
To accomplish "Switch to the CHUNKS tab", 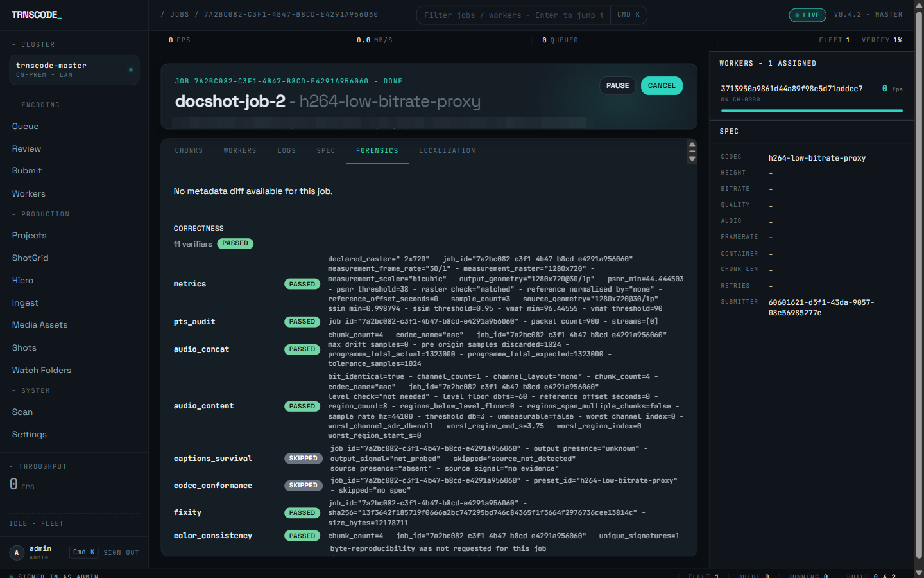I will 189,151.
